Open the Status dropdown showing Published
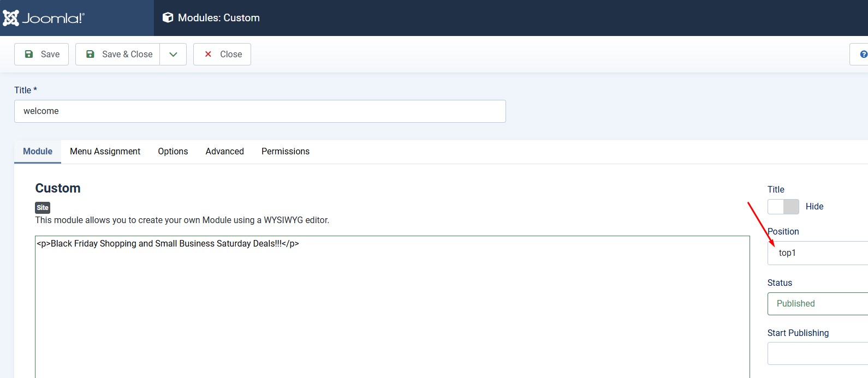868x378 pixels. (x=817, y=304)
